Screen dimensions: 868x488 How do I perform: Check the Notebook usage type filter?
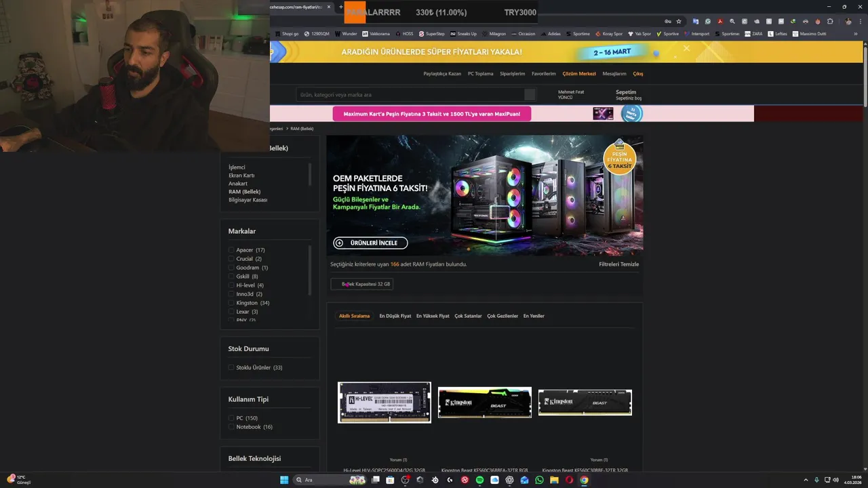click(231, 427)
